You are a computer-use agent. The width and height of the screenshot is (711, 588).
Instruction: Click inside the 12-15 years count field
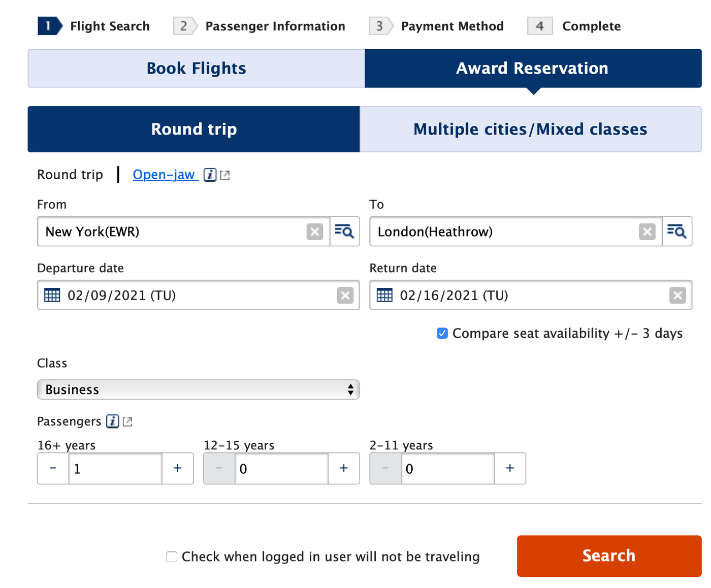[x=281, y=468]
